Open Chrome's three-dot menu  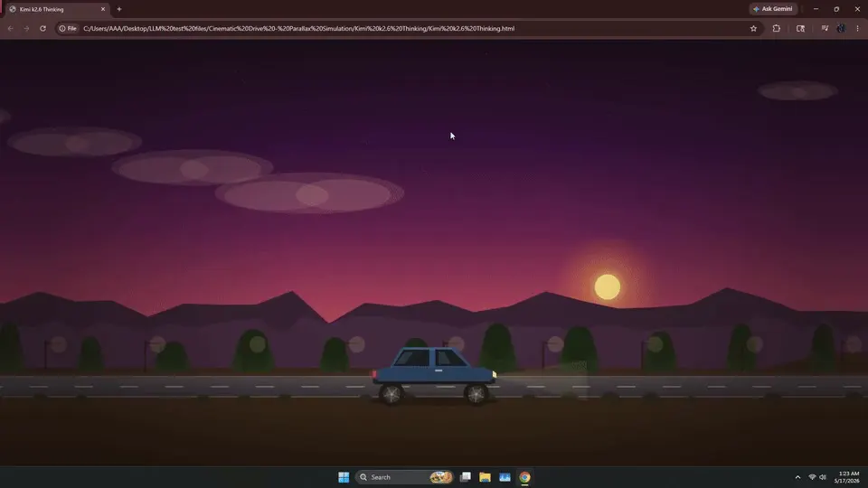tap(857, 28)
